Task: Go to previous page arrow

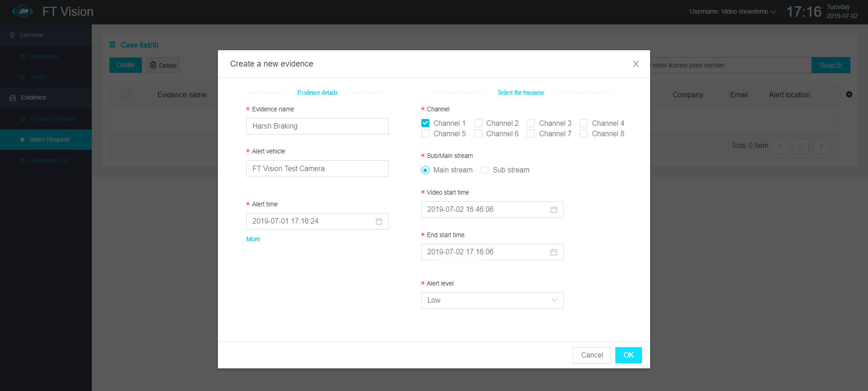Action: (781, 146)
